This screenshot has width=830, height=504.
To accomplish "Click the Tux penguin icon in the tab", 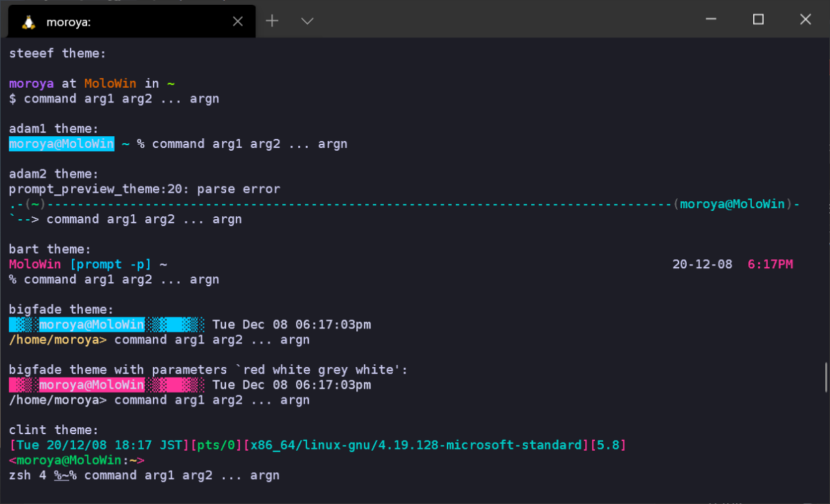I will pos(28,21).
